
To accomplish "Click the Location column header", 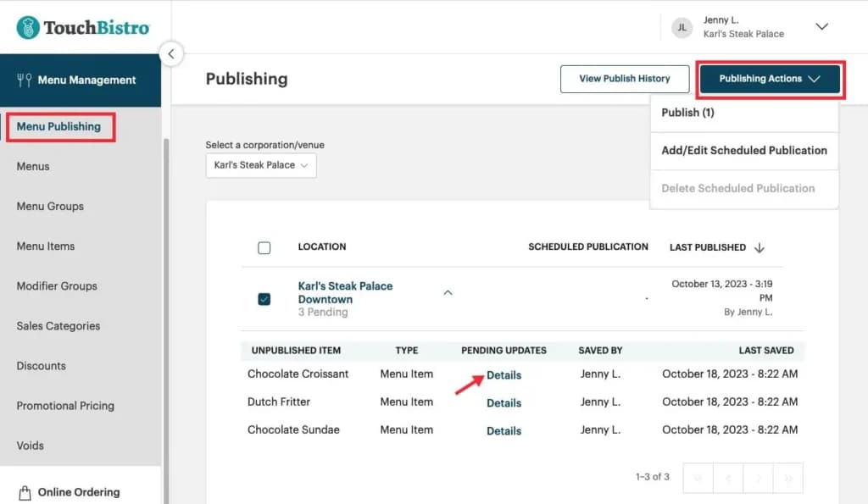I will [x=321, y=246].
